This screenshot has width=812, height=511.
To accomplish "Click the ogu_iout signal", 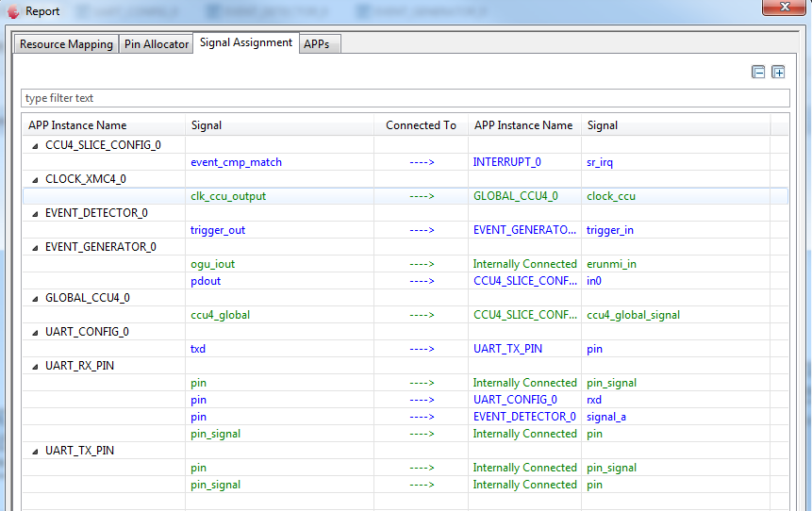I will point(212,264).
